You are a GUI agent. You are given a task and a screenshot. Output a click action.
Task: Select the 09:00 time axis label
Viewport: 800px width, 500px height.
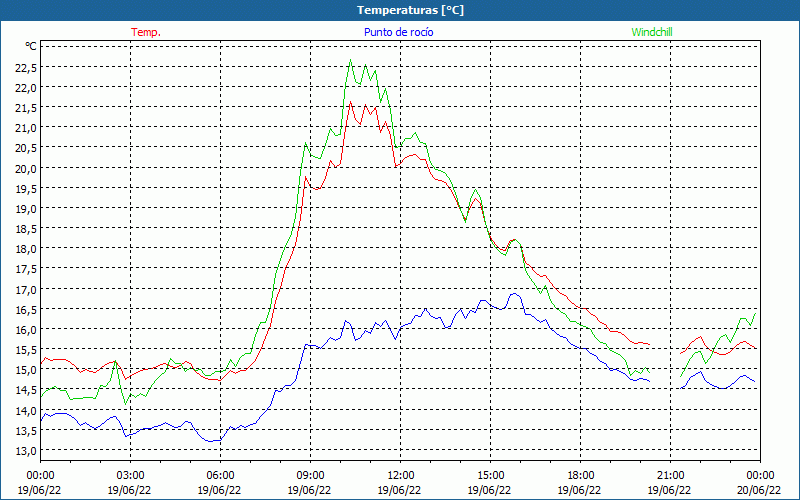click(310, 475)
